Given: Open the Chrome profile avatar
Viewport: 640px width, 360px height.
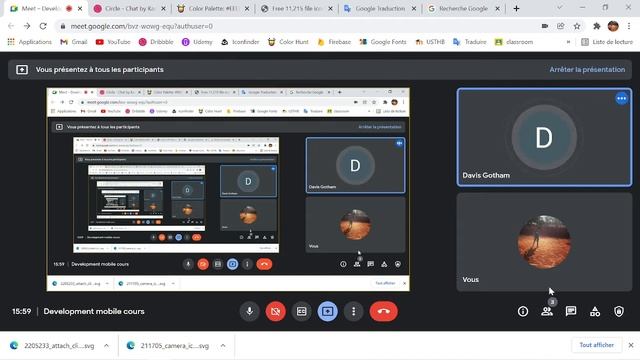Looking at the screenshot, I should pyautogui.click(x=613, y=26).
